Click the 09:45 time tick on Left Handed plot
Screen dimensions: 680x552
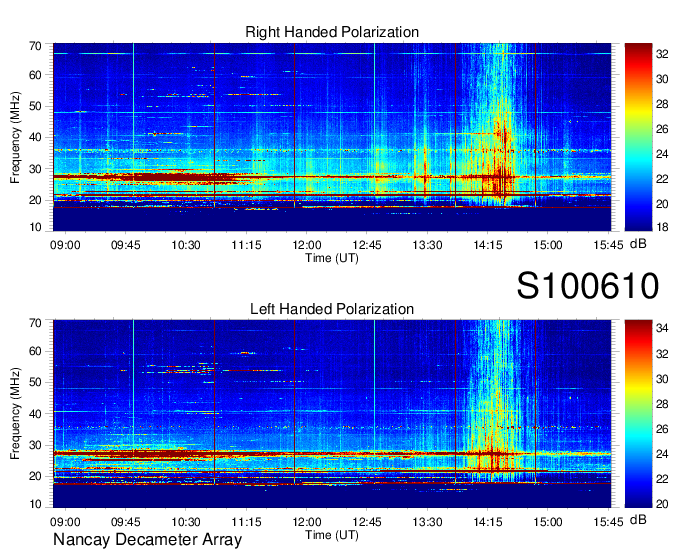pyautogui.click(x=126, y=522)
